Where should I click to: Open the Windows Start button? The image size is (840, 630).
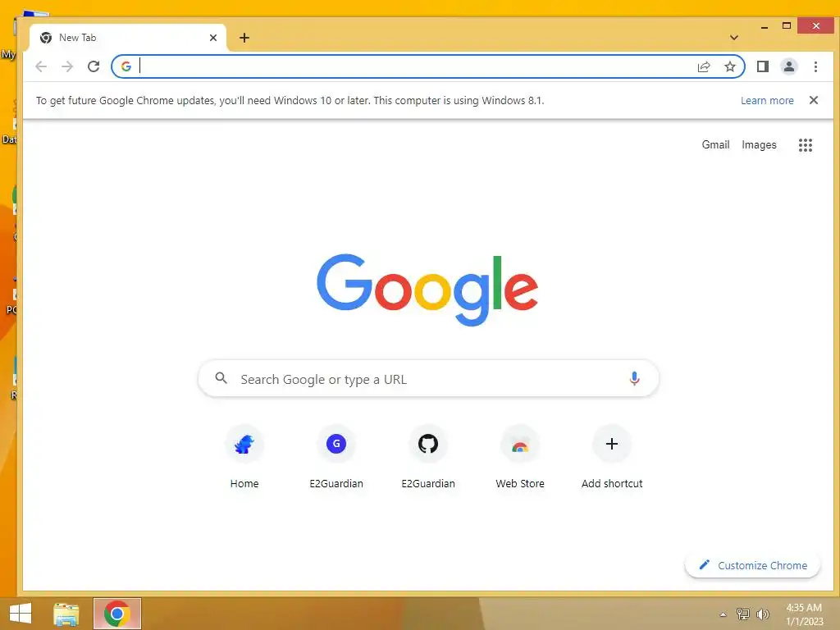click(x=21, y=614)
